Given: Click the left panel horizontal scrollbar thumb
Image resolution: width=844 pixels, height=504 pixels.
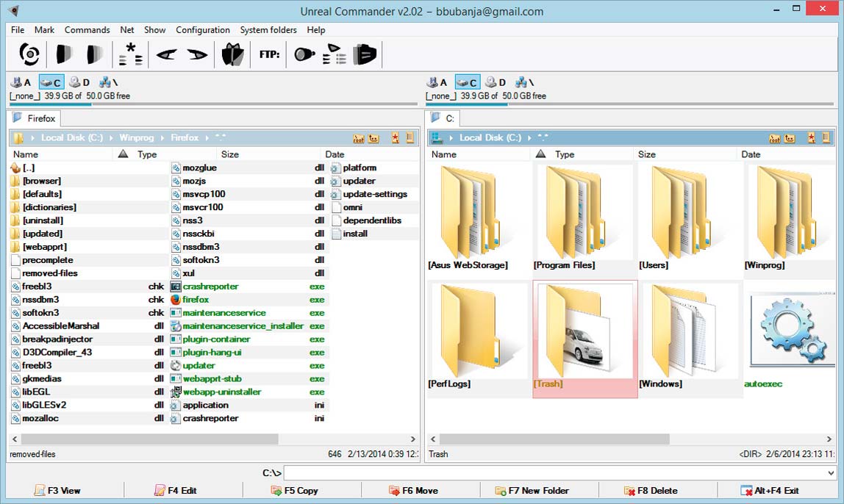Looking at the screenshot, I should [150, 439].
